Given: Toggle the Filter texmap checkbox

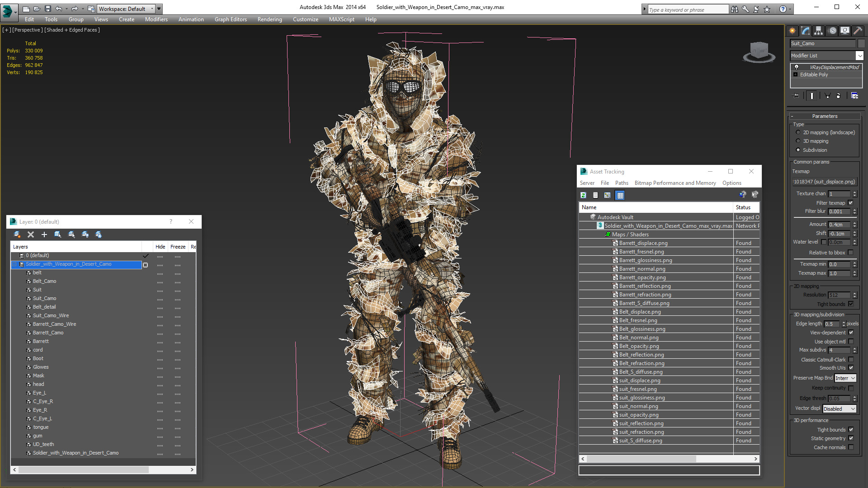Looking at the screenshot, I should pos(850,203).
